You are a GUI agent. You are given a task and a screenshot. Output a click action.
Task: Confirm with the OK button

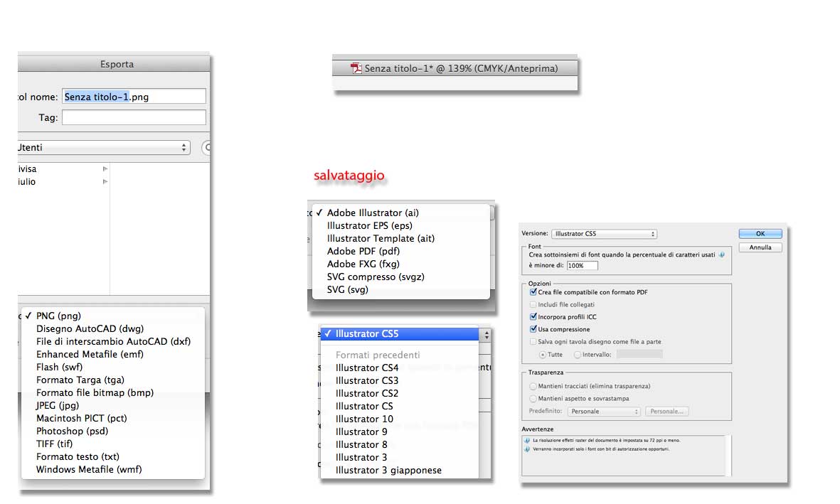(x=760, y=234)
